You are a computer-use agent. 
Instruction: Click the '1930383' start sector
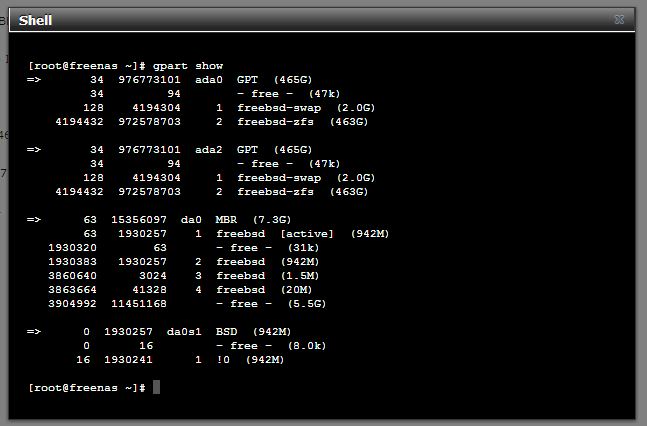pos(72,262)
